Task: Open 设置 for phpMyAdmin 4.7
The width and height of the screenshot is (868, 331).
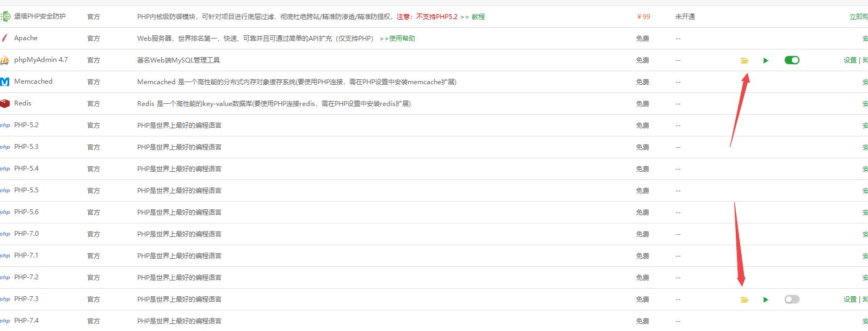Action: coord(850,60)
